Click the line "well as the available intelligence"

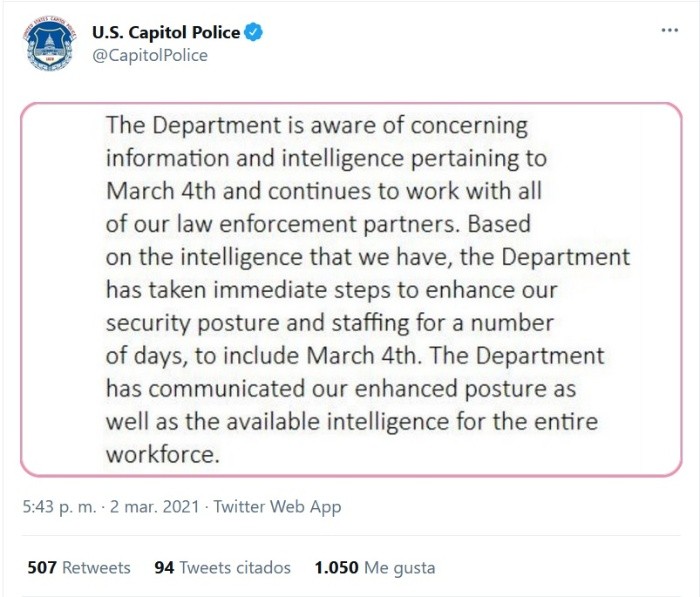click(x=351, y=421)
